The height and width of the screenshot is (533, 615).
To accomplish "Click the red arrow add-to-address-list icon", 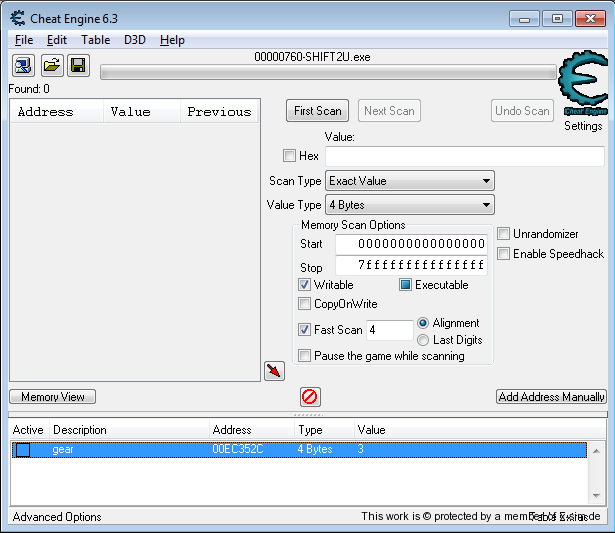I will pyautogui.click(x=274, y=371).
